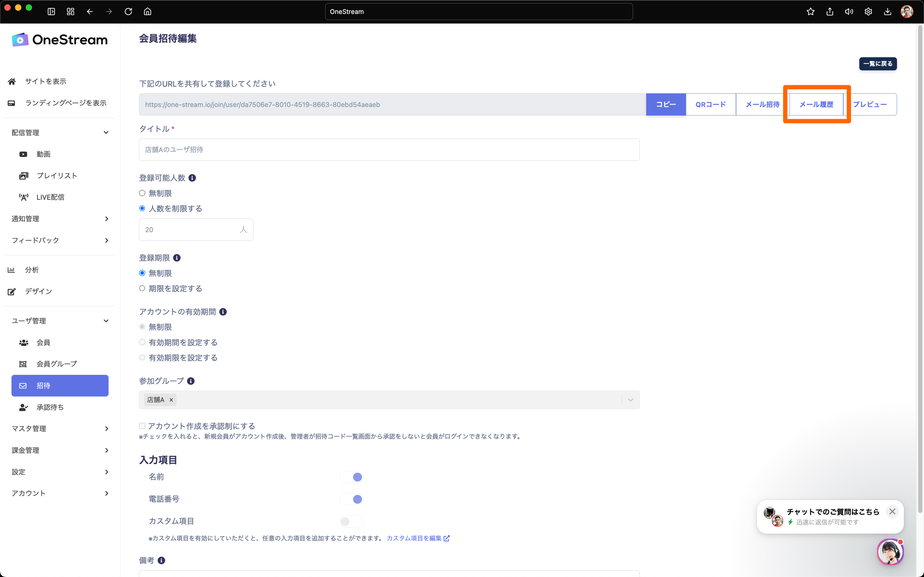Open the LIVE配信 sidebar menu item
This screenshot has height=577, width=924.
pyautogui.click(x=50, y=197)
